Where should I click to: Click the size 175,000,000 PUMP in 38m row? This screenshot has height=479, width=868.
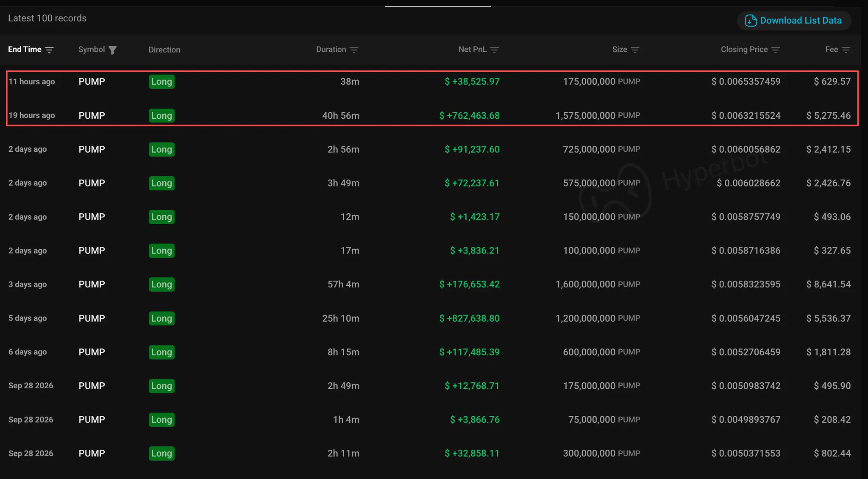click(x=601, y=81)
